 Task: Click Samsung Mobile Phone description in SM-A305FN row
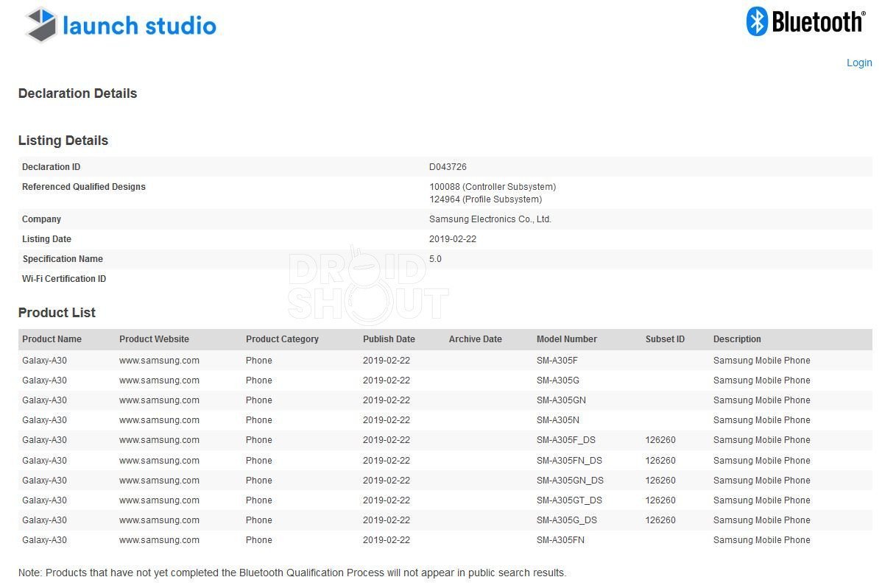pyautogui.click(x=761, y=540)
